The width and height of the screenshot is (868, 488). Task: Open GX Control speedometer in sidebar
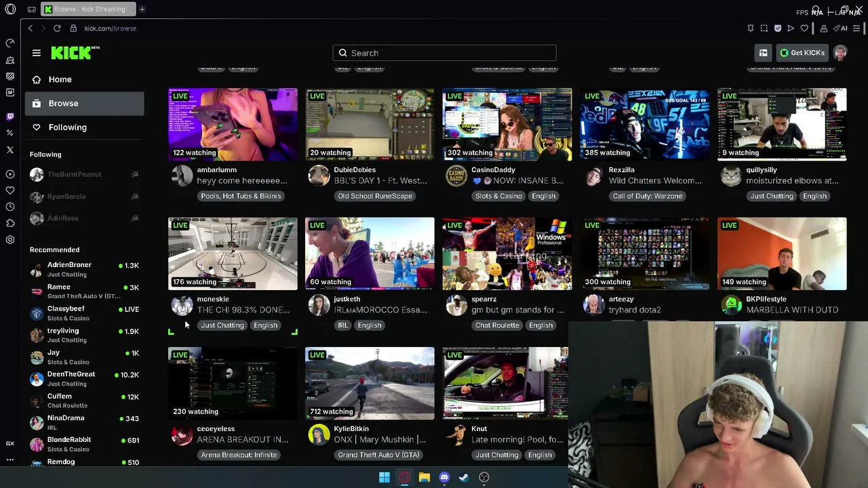(x=10, y=43)
